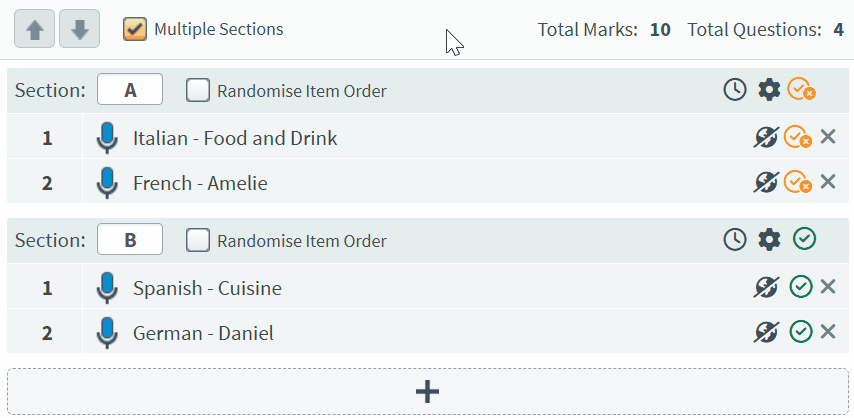Click the plus button to add section
This screenshot has height=418, width=854.
click(x=427, y=391)
